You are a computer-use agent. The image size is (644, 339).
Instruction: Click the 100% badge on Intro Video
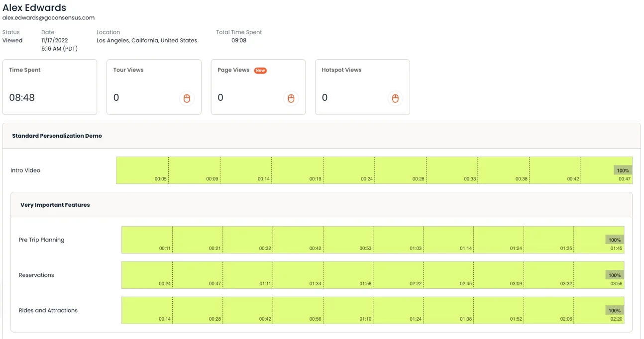[623, 170]
